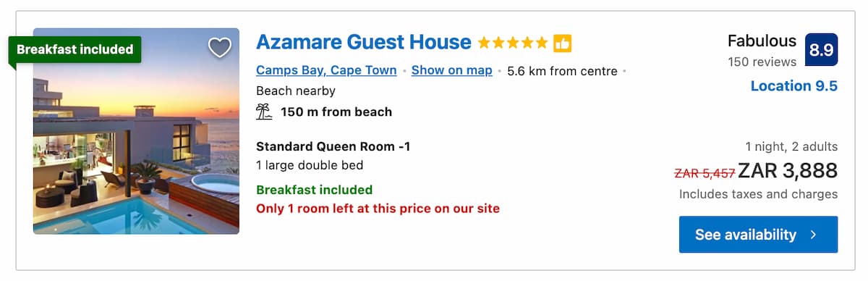
Task: Open the guest house photo thumbnail
Action: (136, 131)
